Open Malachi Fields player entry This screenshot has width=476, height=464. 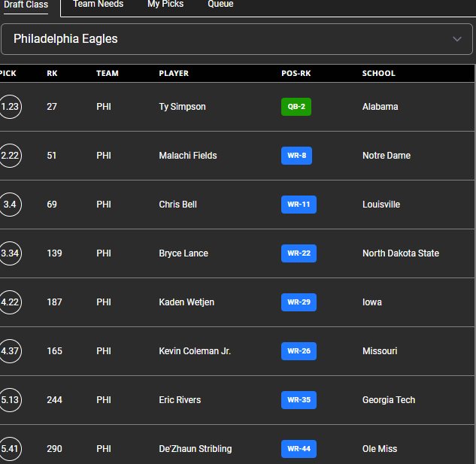(188, 156)
